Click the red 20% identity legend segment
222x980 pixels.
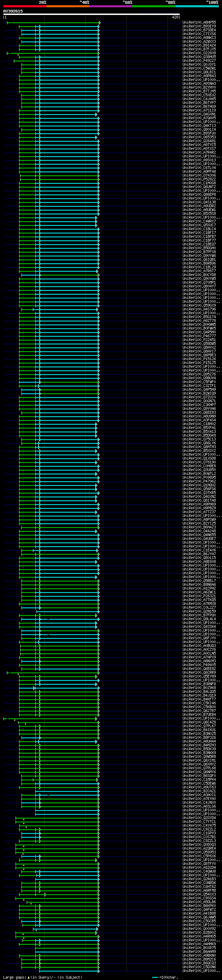(25, 6)
